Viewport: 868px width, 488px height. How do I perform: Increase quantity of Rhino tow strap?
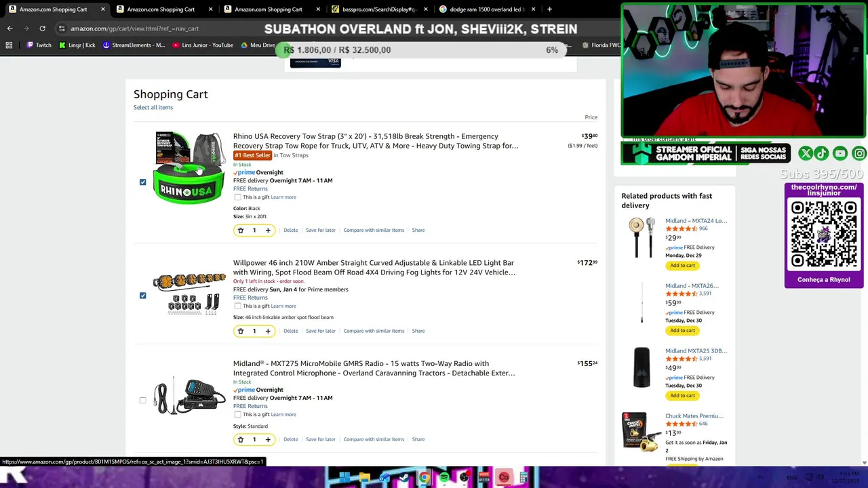[x=268, y=230]
